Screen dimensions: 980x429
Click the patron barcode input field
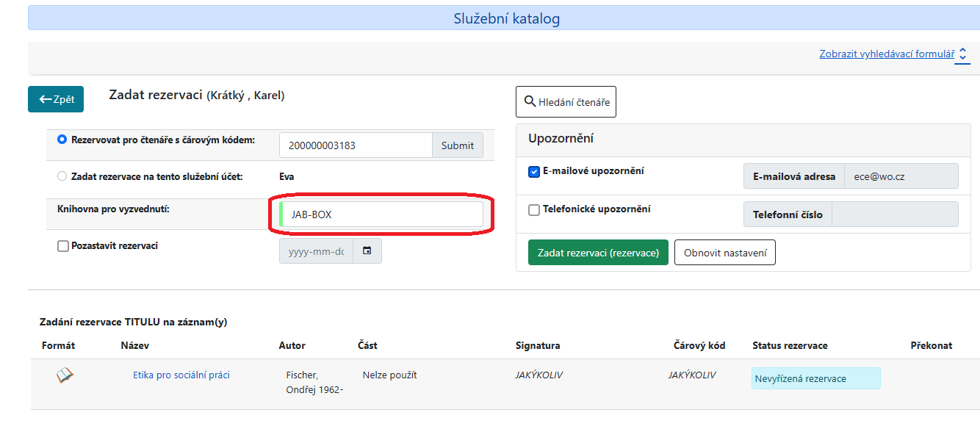coord(356,145)
